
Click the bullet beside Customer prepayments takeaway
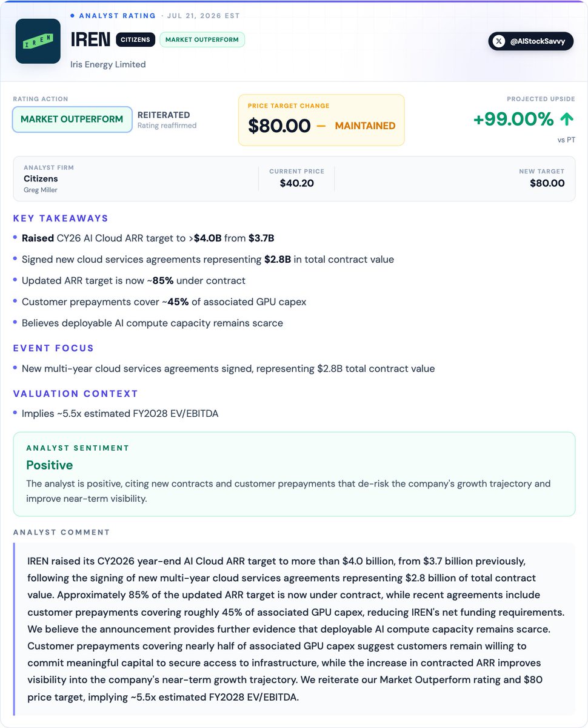point(16,302)
